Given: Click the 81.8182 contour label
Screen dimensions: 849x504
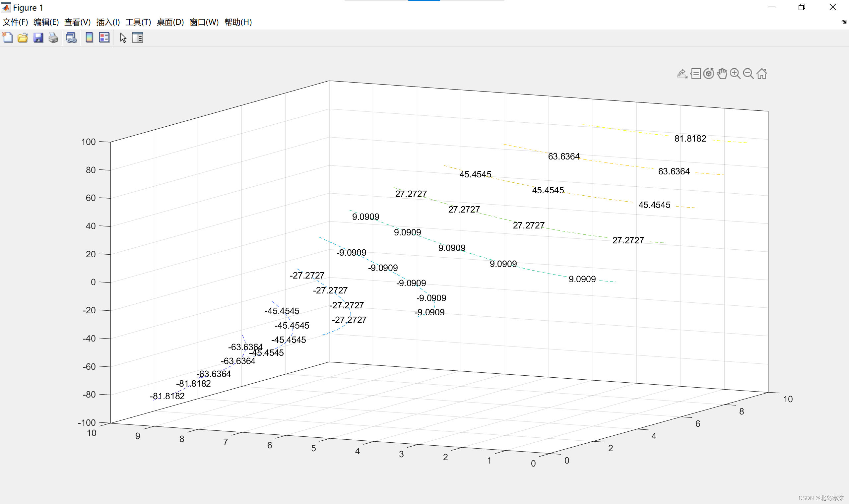Looking at the screenshot, I should pos(690,139).
